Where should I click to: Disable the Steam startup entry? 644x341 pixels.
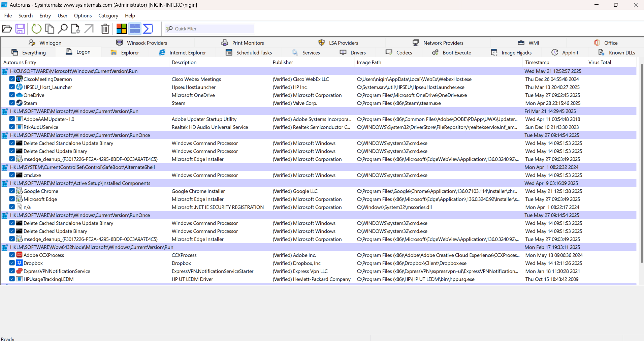click(x=12, y=103)
